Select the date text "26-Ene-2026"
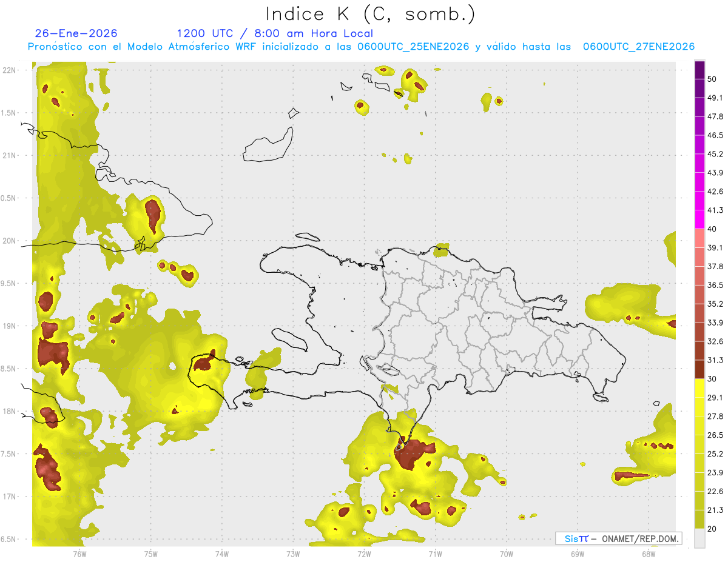Viewport: 728px width, 562px height. [76, 33]
